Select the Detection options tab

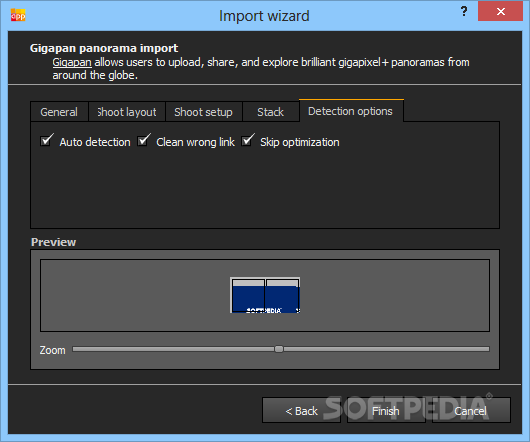351,111
